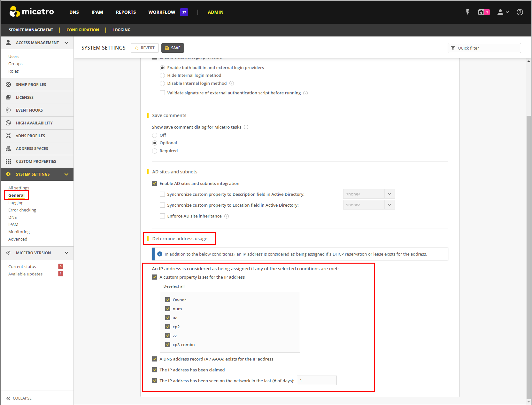This screenshot has width=532, height=405.
Task: Open the notifications icon with badge
Action: pyautogui.click(x=483, y=12)
